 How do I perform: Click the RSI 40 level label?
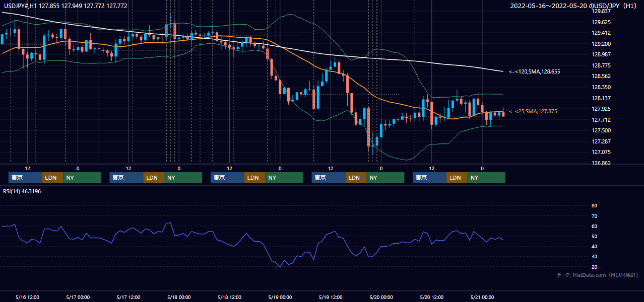[x=594, y=246]
